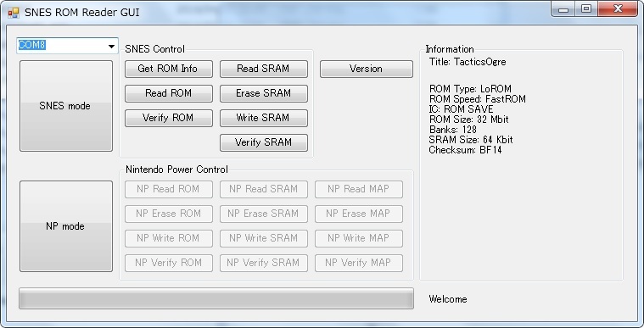
Task: Click the progress bar at bottom
Action: point(216,298)
